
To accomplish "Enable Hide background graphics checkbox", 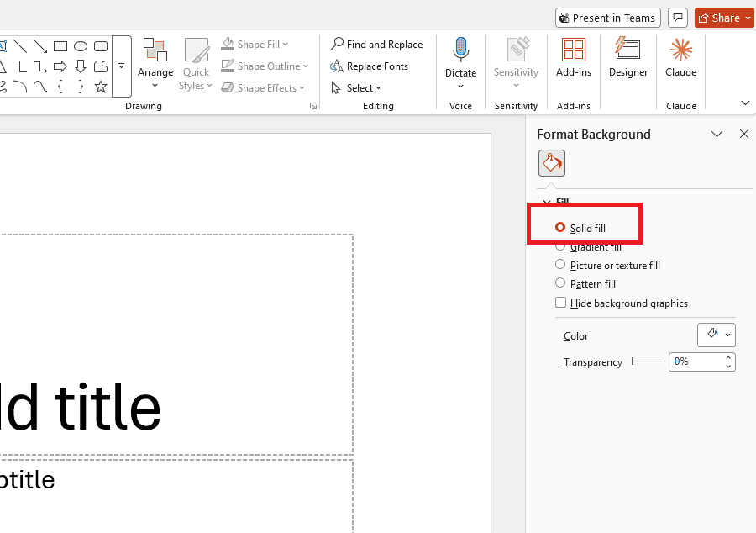I will [561, 303].
